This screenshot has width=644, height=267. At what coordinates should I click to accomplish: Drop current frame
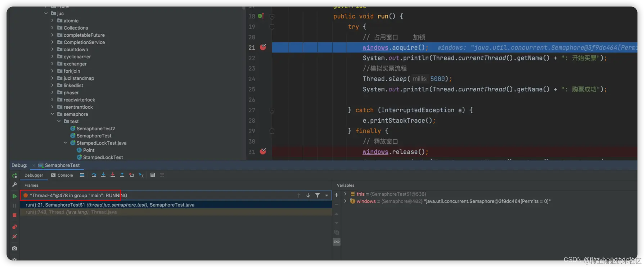coord(131,175)
